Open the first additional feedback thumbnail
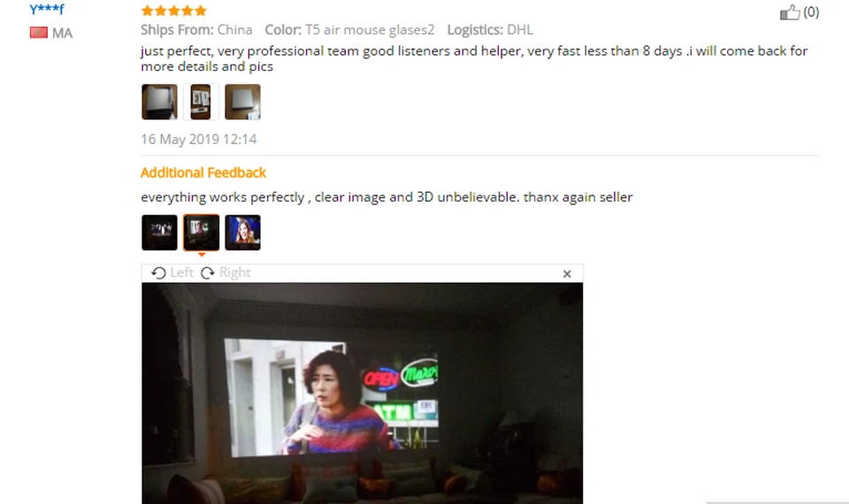The height and width of the screenshot is (504, 849). [159, 233]
